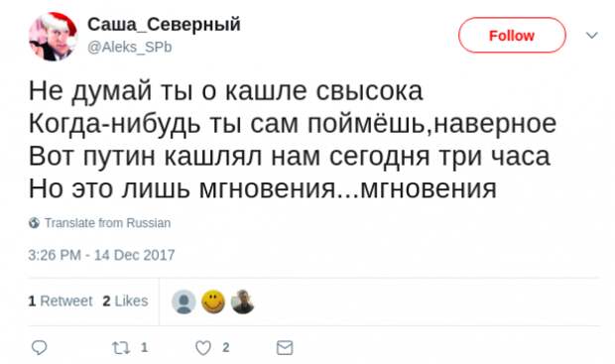Click the like count beside heart icon
Viewport: 615px width, 364px height.
tap(225, 347)
